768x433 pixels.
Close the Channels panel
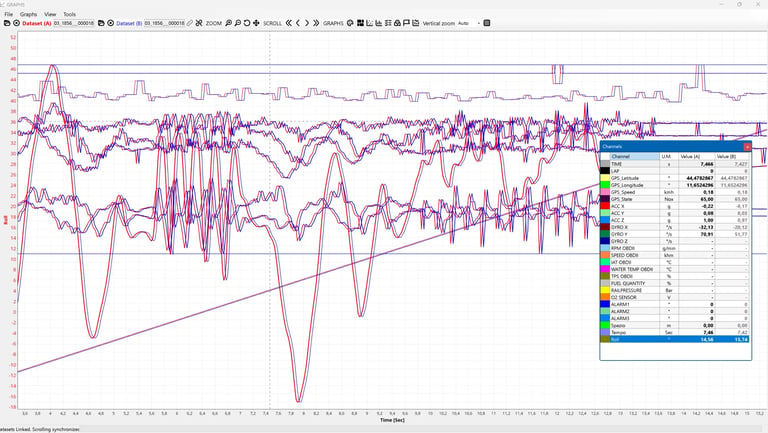747,146
